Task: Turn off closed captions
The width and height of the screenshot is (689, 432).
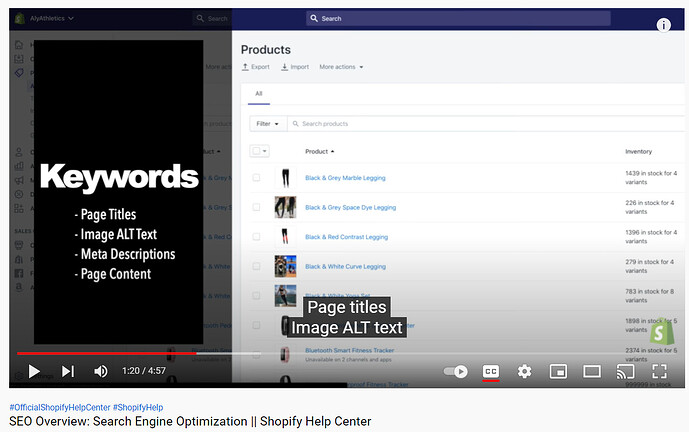Action: pyautogui.click(x=491, y=372)
